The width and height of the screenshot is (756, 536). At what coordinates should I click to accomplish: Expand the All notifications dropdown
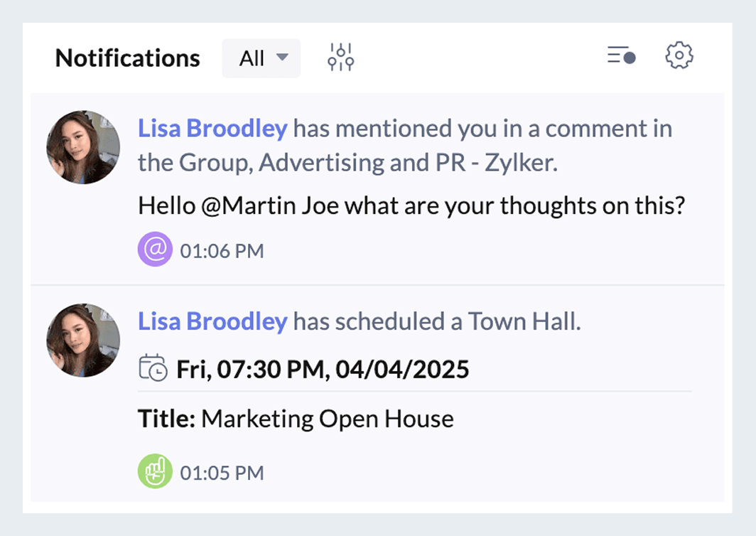pyautogui.click(x=261, y=58)
